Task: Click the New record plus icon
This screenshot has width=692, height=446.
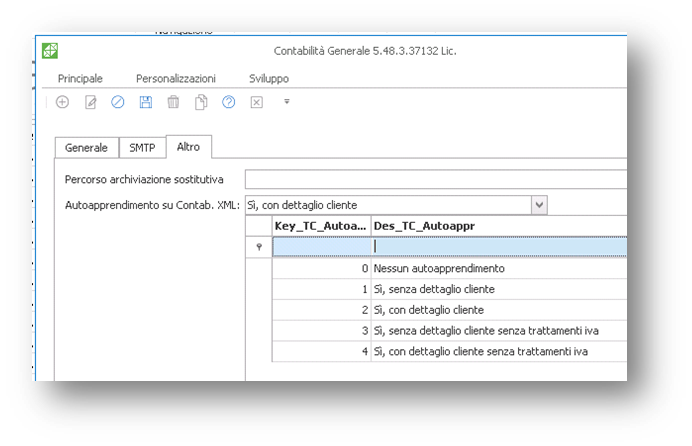Action: coord(62,102)
